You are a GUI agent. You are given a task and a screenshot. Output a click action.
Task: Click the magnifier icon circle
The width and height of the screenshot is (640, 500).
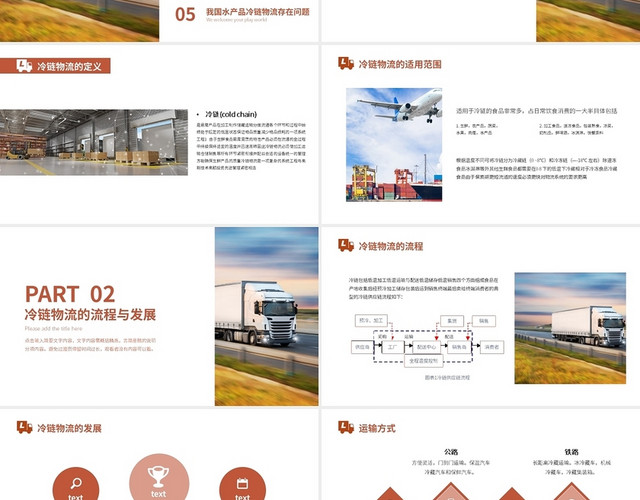(76, 485)
